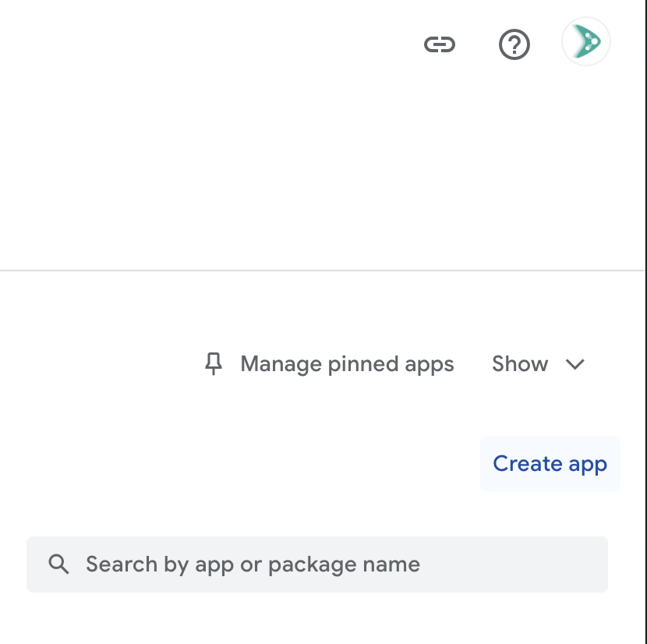Get a shareable link via chain icon
Viewport: 647px width, 644px height.
[x=440, y=45]
